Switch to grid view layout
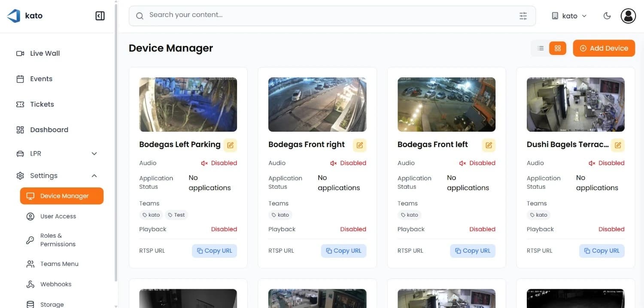The width and height of the screenshot is (644, 308). coord(558,48)
